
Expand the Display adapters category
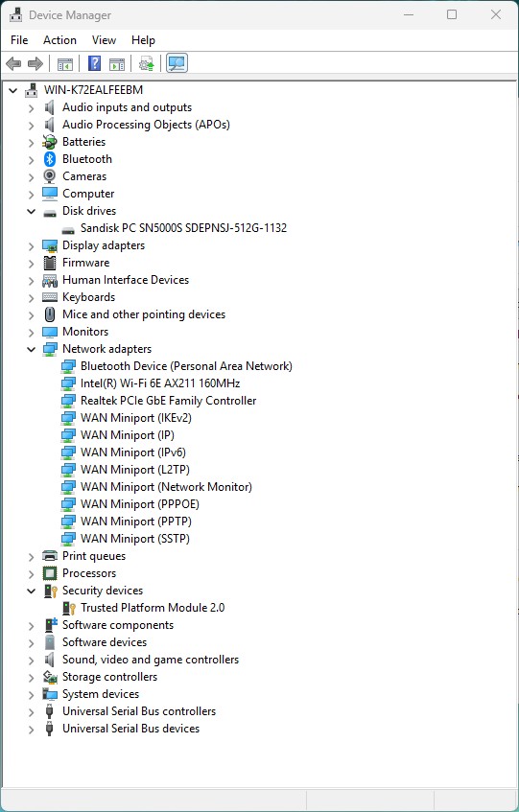31,245
